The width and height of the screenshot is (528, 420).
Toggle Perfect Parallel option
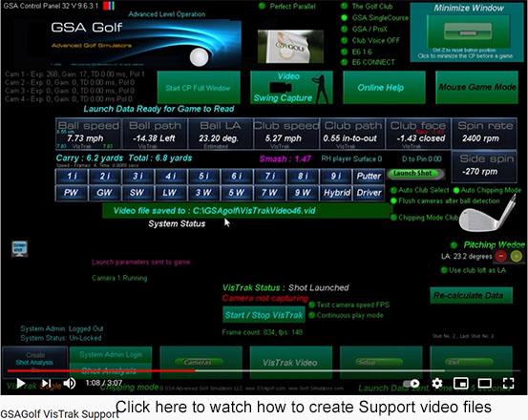262,6
